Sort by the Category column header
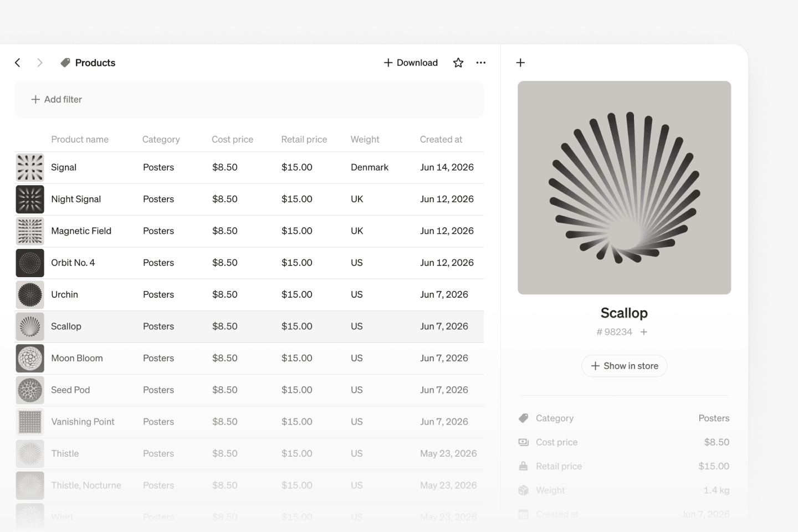This screenshot has height=532, width=798. [161, 139]
